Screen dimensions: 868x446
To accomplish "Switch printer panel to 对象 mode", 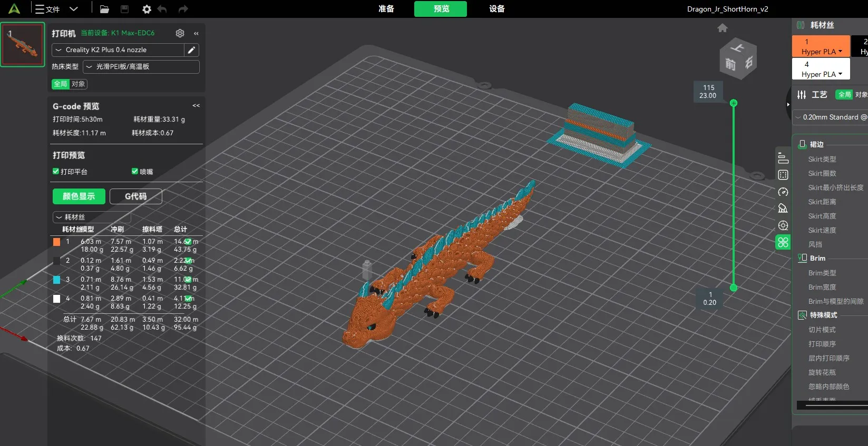I will [78, 84].
